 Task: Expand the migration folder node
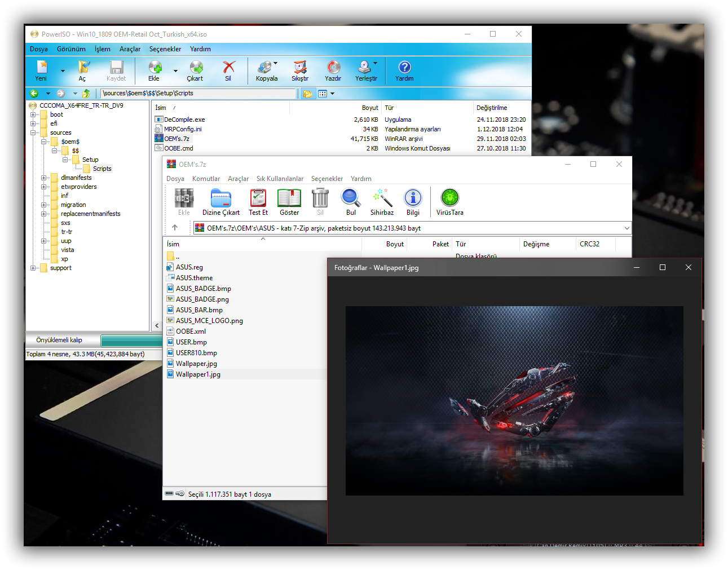click(44, 205)
